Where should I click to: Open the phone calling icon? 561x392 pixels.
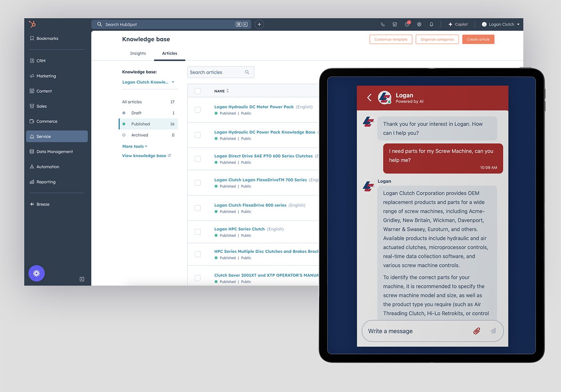pos(383,24)
